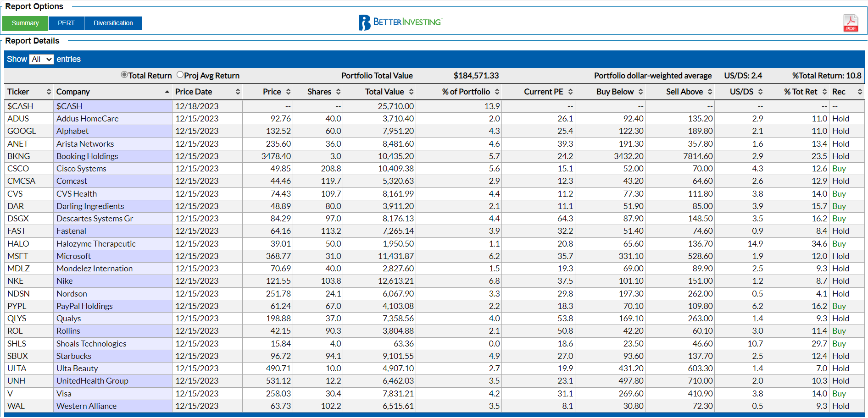Viewport: 868px width, 418px height.
Task: Switch to the Summary tab
Action: click(x=25, y=23)
